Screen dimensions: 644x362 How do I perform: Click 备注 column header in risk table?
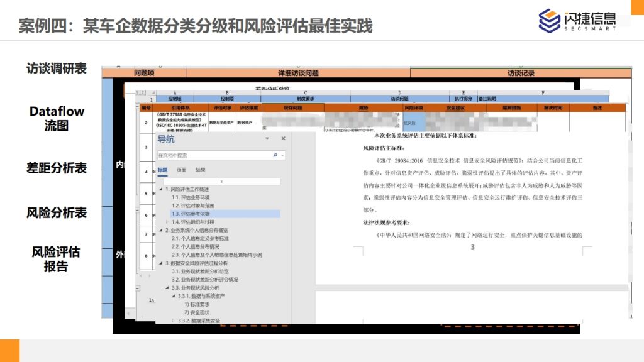[597, 107]
